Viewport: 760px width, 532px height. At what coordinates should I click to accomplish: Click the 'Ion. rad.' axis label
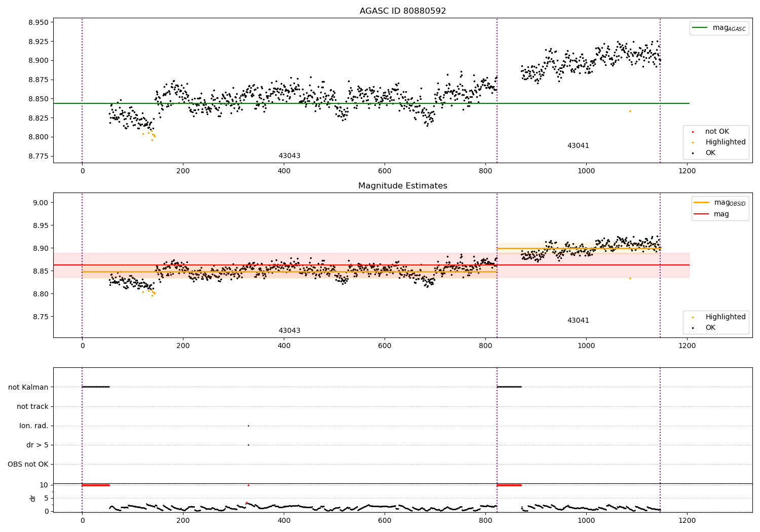point(34,426)
